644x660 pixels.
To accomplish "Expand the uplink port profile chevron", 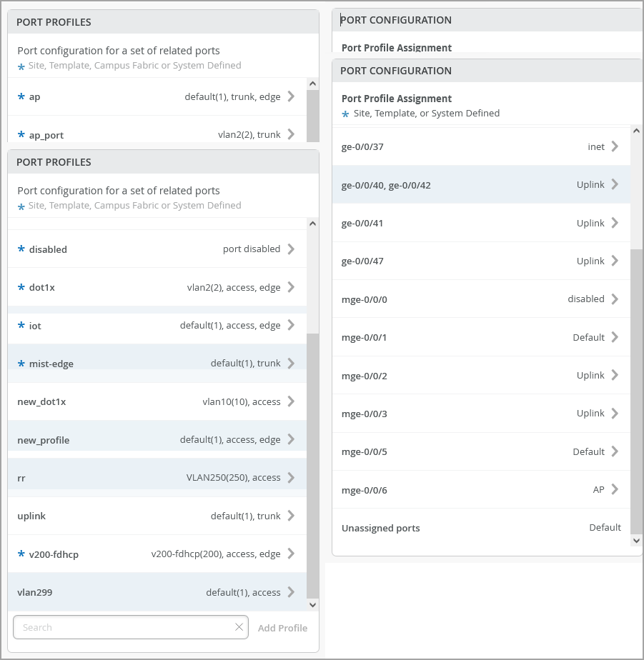I will 291,516.
